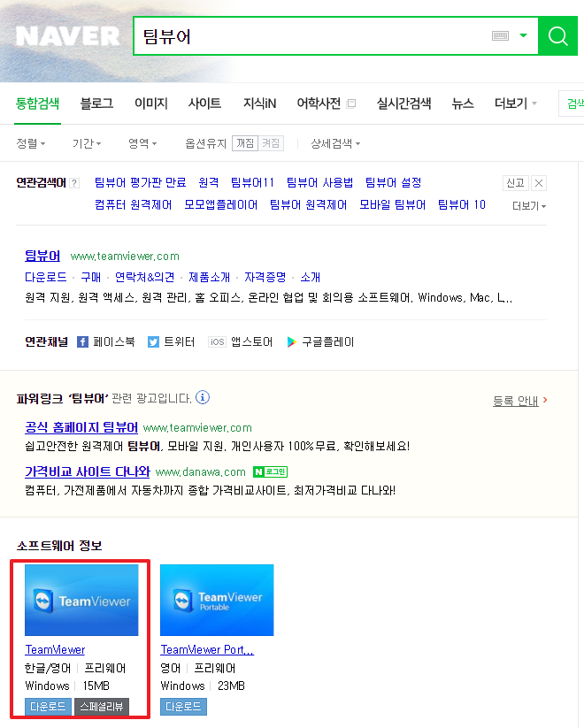Screen dimensions: 584x728
Task: Expand related searches 더보기
Action: click(x=529, y=206)
